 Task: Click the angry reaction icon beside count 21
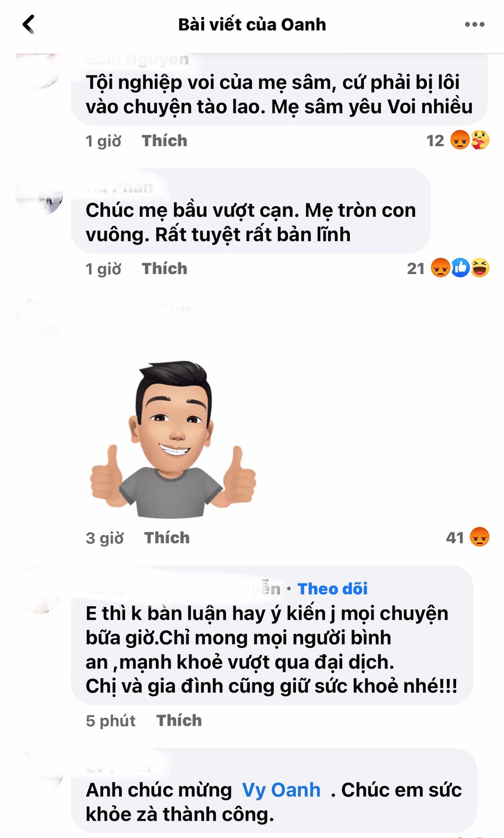pos(441,268)
